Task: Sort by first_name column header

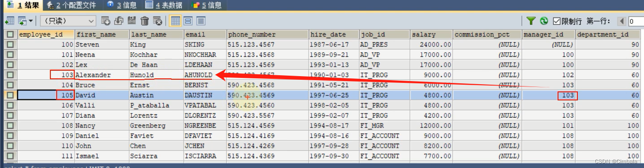Action: (x=102, y=35)
